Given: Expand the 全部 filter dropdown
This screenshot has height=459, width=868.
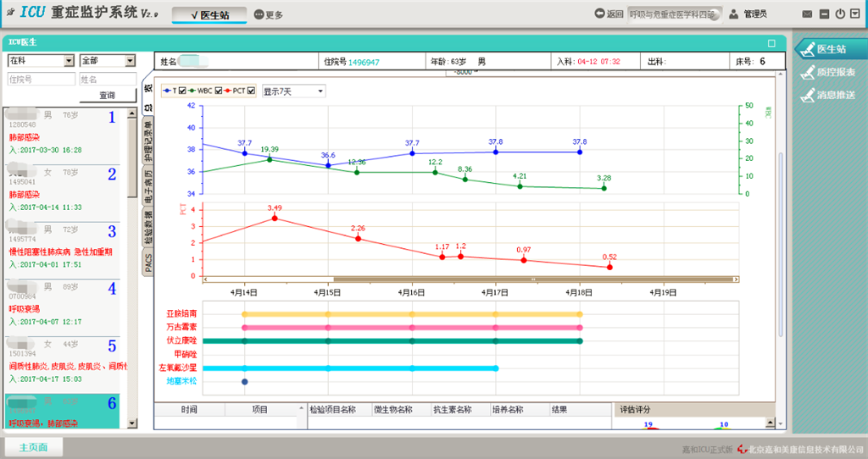Looking at the screenshot, I should point(107,61).
